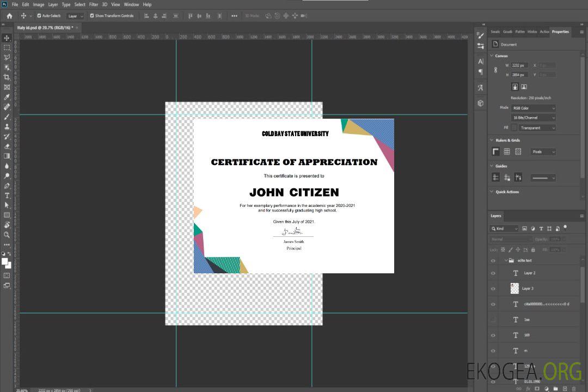Toggle Show Transform Controls checkbox

coord(92,16)
